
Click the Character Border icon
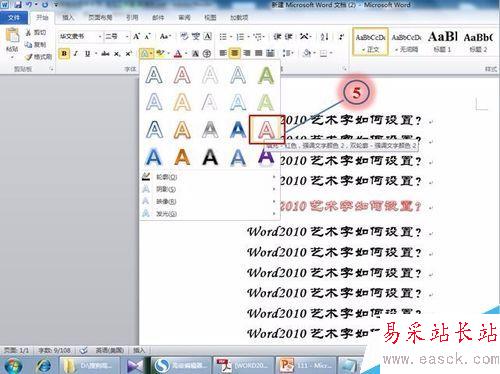[x=207, y=36]
